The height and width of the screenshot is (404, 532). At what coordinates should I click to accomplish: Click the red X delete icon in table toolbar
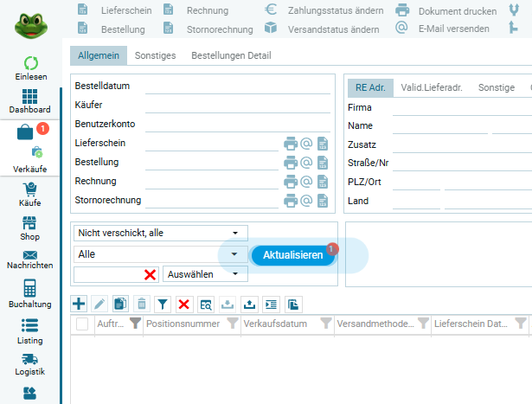pyautogui.click(x=183, y=304)
